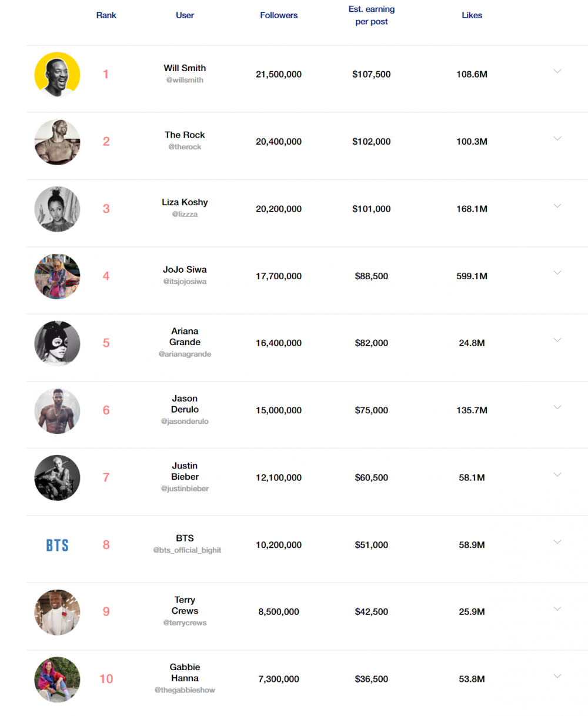Screen dimensions: 588x716
Task: Click the Rank column header
Action: click(x=106, y=15)
